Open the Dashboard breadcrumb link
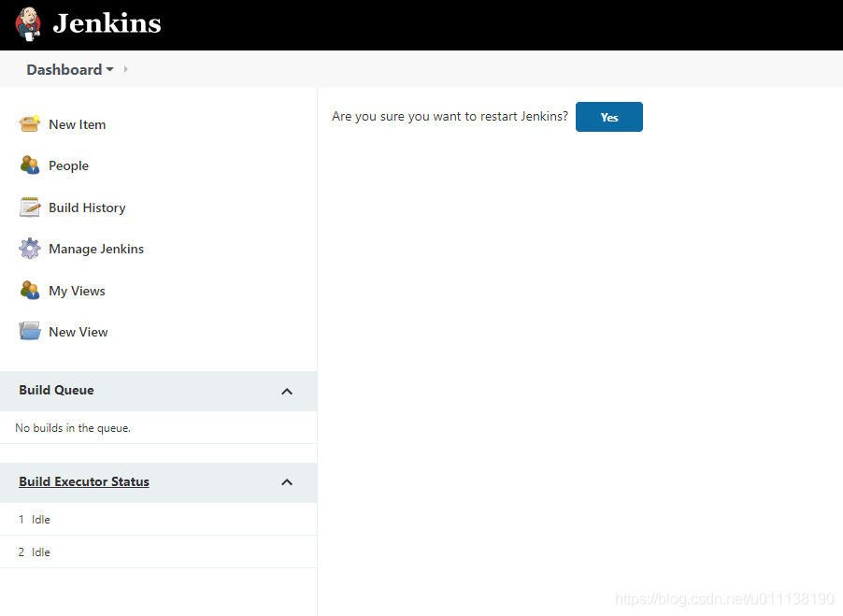 [64, 70]
